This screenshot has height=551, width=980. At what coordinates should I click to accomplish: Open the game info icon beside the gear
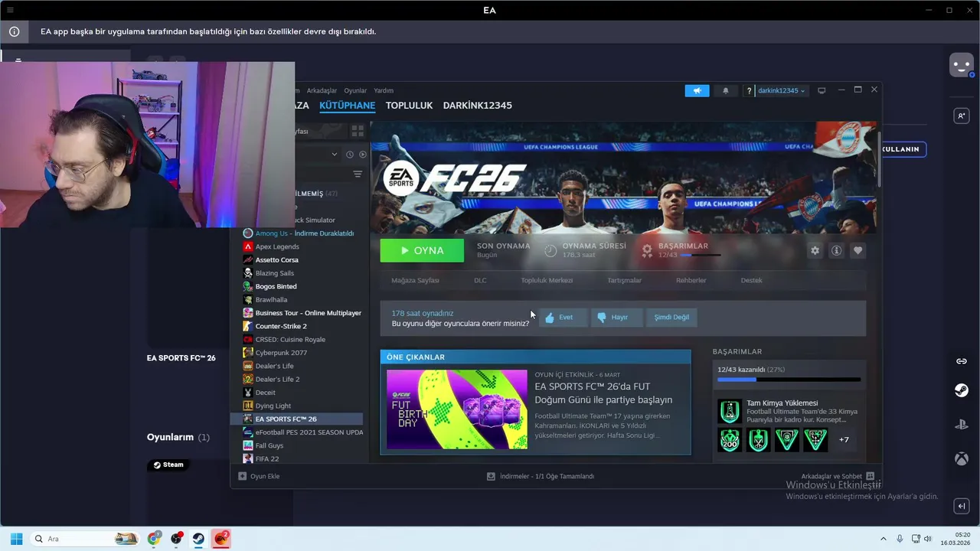pos(836,250)
